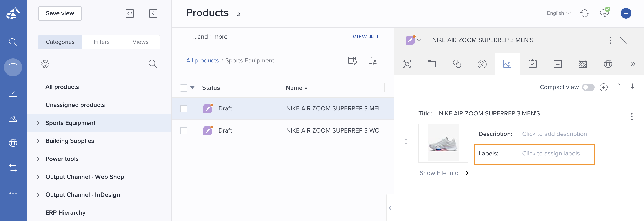Screen dimensions: 644x221
Task: Click the blue plus add button
Action: click(626, 13)
